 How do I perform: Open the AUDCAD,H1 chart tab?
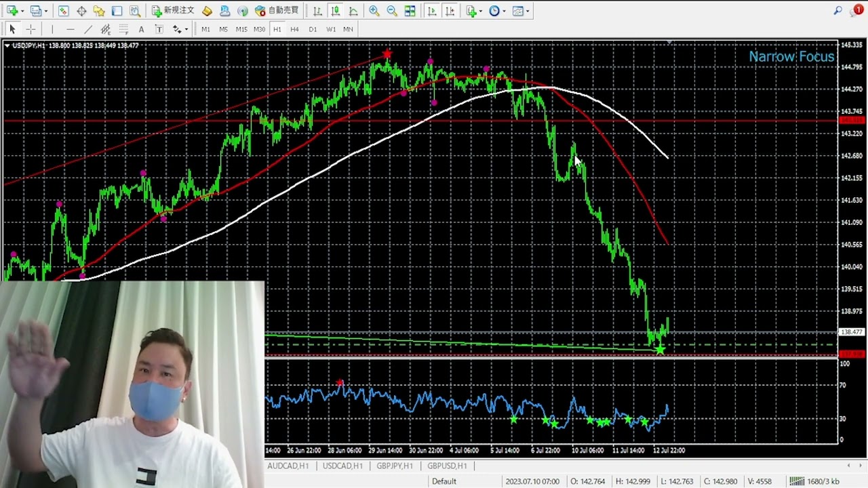click(288, 466)
